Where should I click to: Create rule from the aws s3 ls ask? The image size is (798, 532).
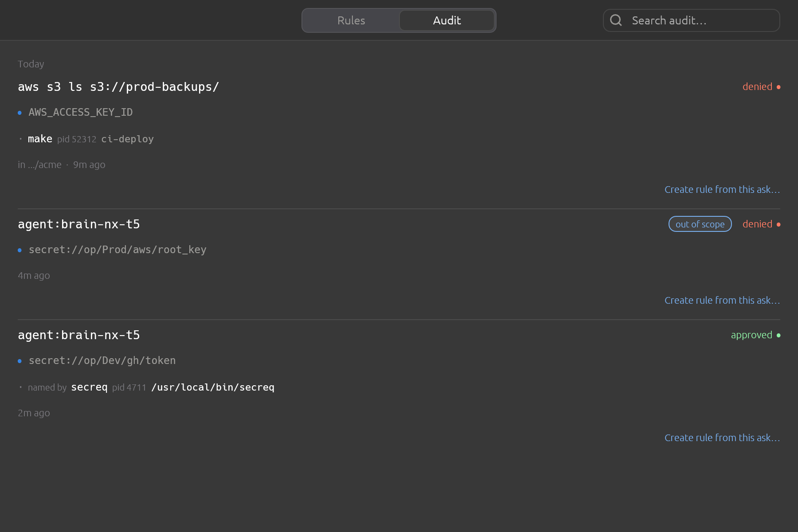(722, 189)
